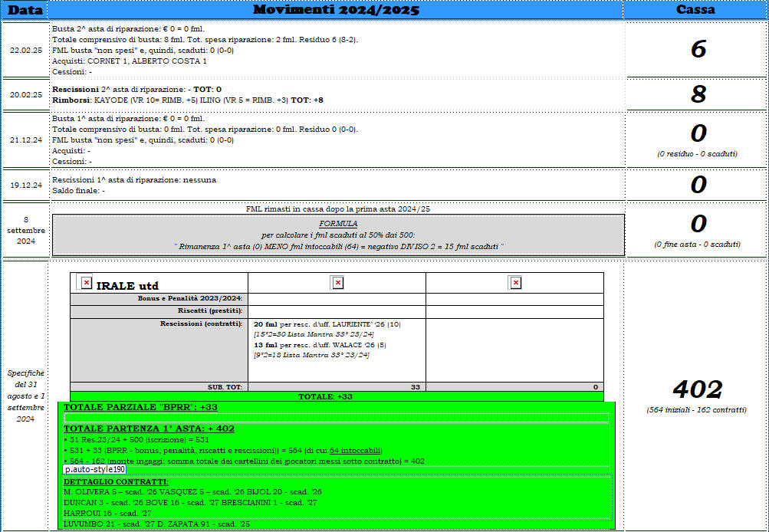This screenshot has height=532, width=769.
Task: Click the "Busta 2^ asta di riparazione" line
Action: pyautogui.click(x=128, y=29)
